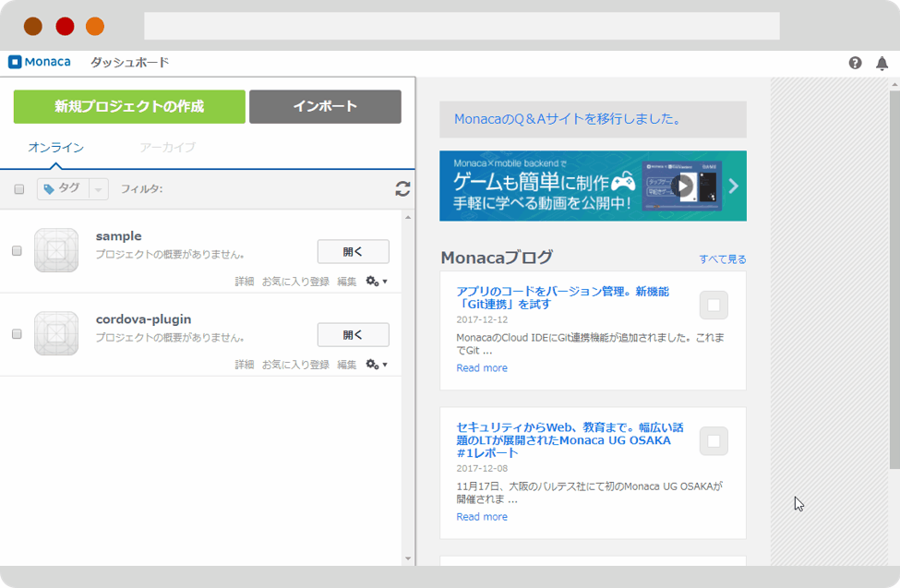Click the フィルタ: label
Screen dimensions: 900x588
(x=142, y=189)
